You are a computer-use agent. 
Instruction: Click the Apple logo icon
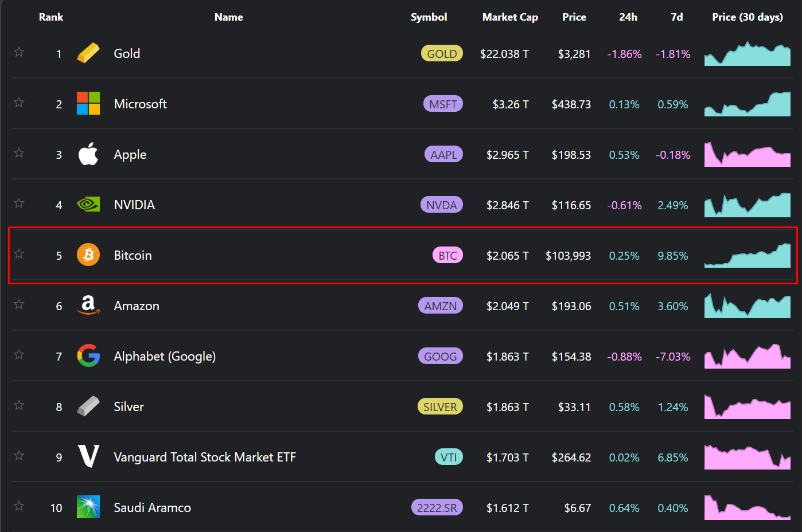88,154
